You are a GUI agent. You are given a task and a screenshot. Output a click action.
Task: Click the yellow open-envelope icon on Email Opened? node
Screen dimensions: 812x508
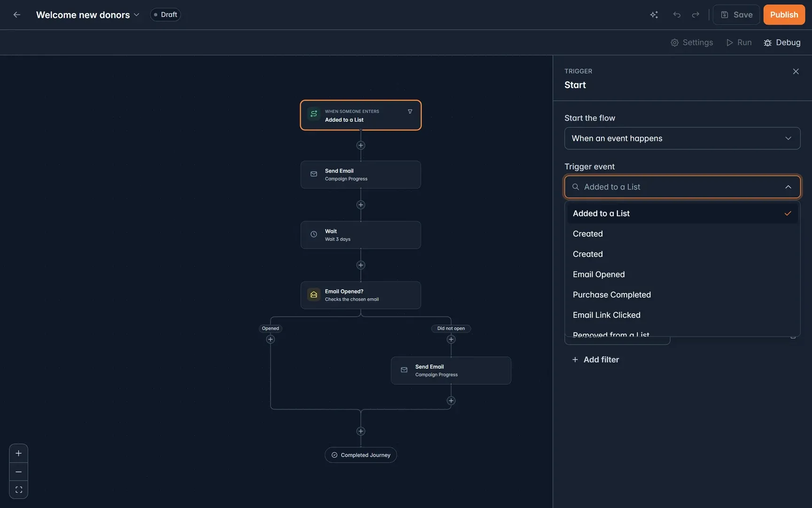[x=313, y=294]
